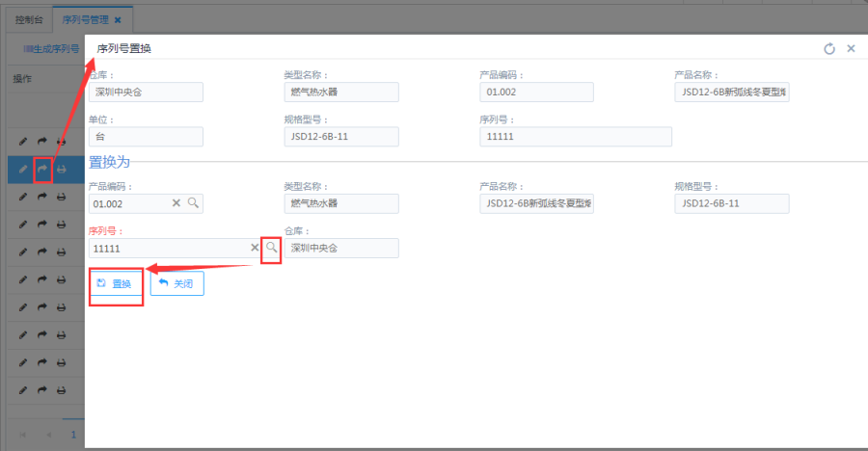The width and height of the screenshot is (868, 451).
Task: Click the 关闭 close button
Action: click(176, 284)
